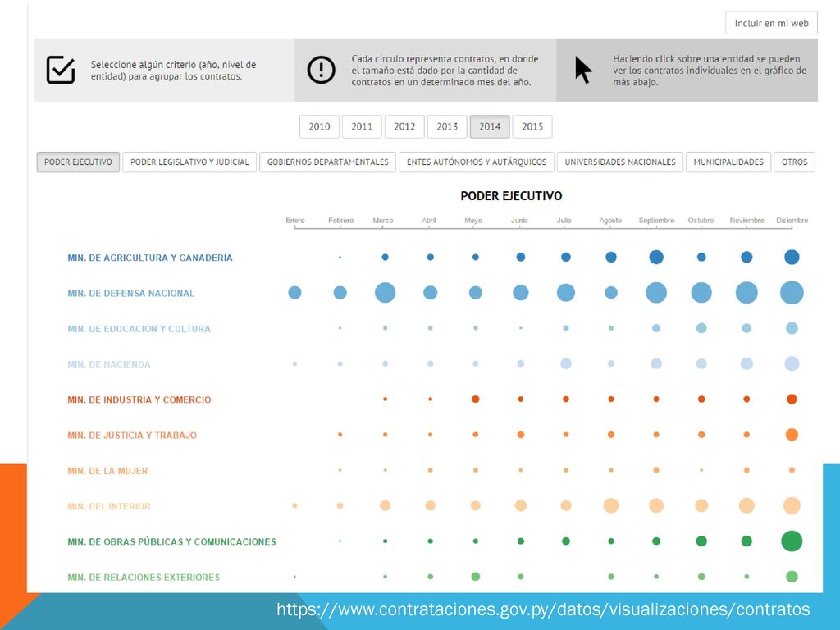Choose Poder Legislativo y Judicial filter
The image size is (840, 630).
pos(189,162)
